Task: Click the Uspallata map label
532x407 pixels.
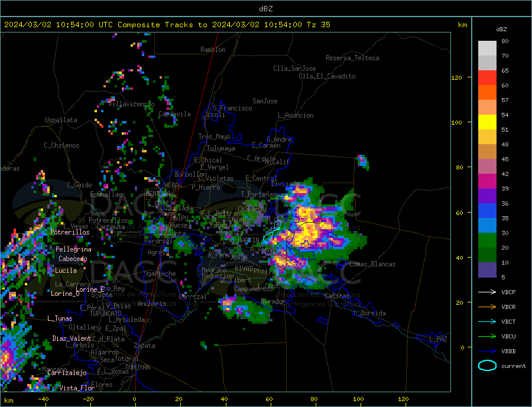Action: pos(61,120)
